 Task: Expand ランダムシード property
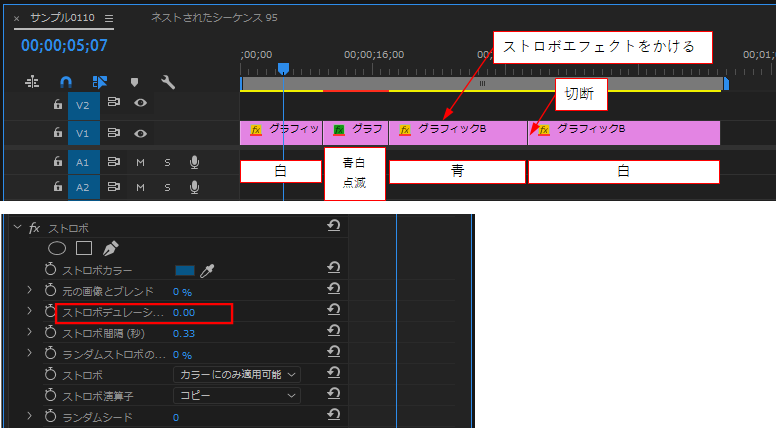29,416
